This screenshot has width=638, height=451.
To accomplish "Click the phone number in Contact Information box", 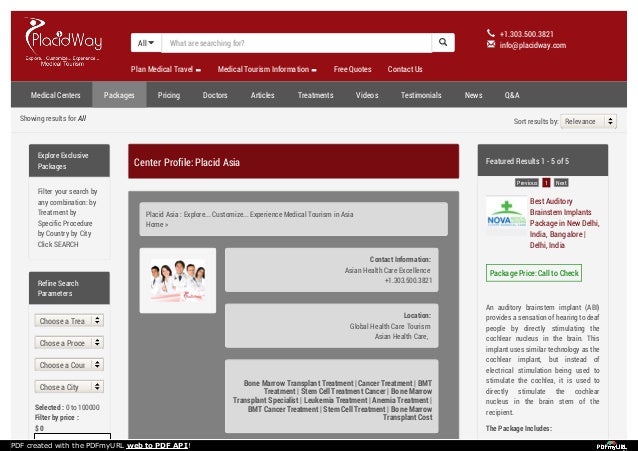I will coord(408,280).
